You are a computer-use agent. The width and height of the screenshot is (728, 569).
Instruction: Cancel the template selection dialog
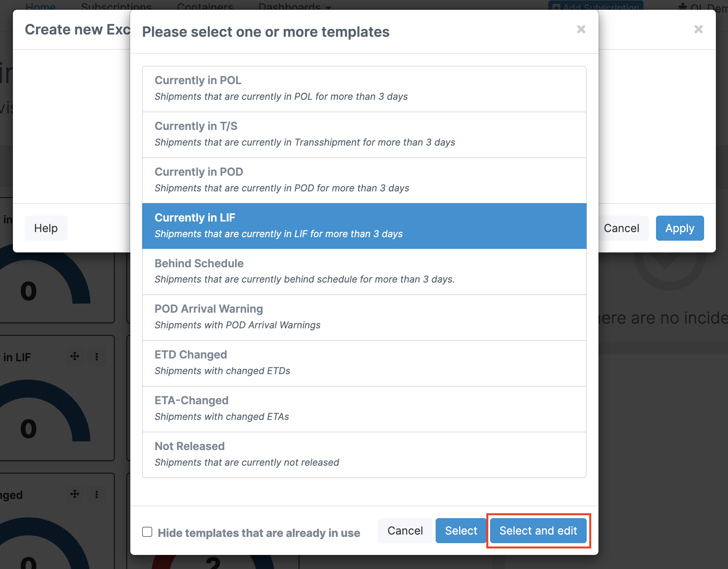405,531
